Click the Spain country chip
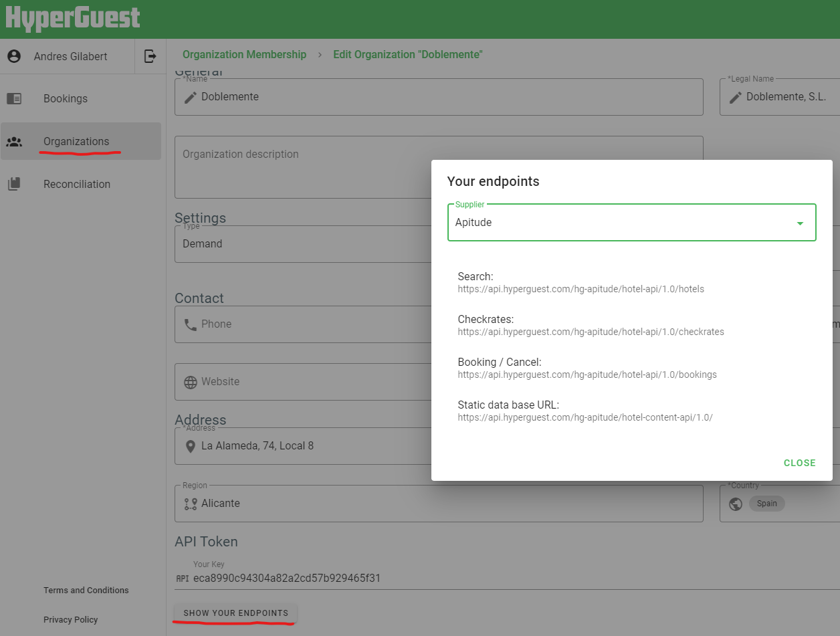The image size is (840, 636). (767, 504)
